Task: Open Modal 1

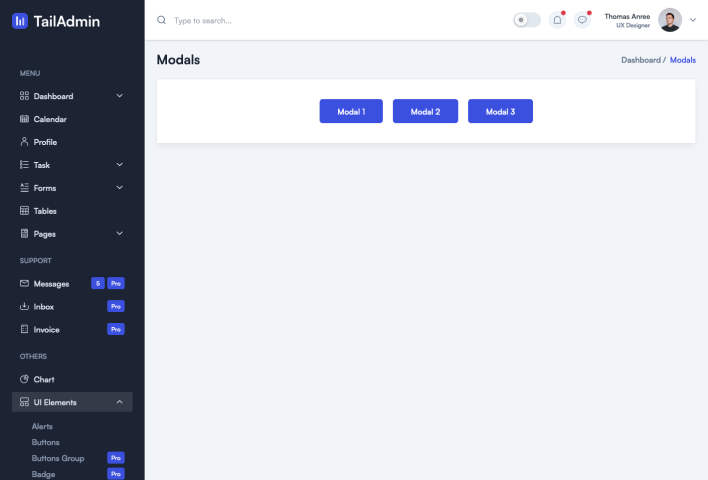Action: coord(351,112)
